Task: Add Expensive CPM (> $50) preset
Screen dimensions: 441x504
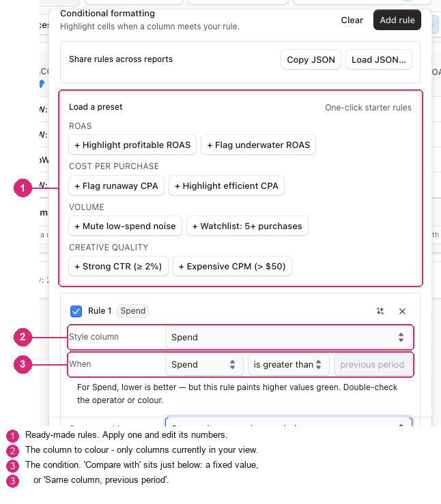Action: (x=232, y=266)
